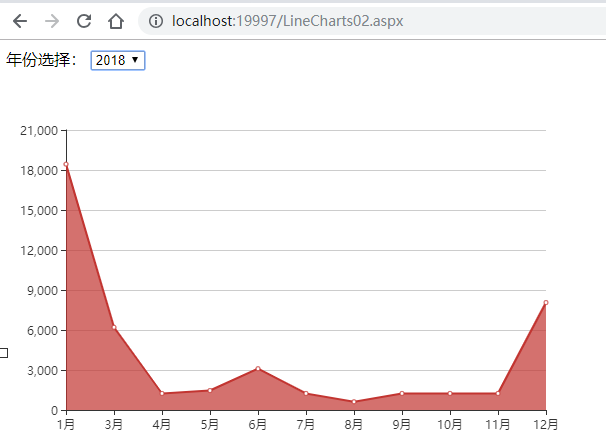Click the browser forward arrow
The height and width of the screenshot is (442, 606).
(52, 21)
